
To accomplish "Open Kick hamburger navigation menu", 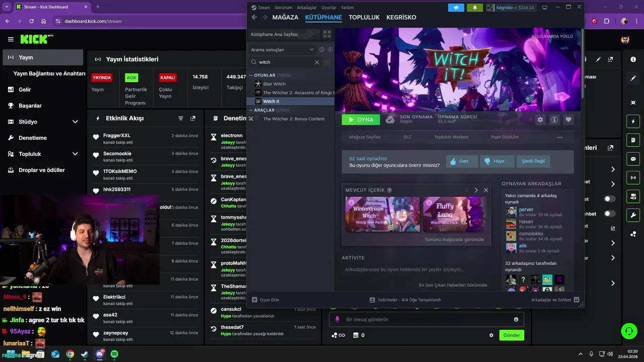I will tap(11, 39).
